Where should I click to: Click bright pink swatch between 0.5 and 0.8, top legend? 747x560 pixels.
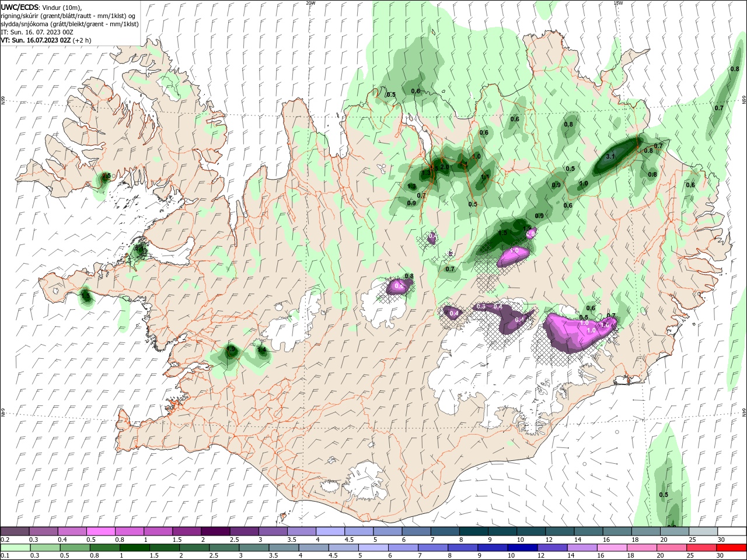(x=100, y=531)
